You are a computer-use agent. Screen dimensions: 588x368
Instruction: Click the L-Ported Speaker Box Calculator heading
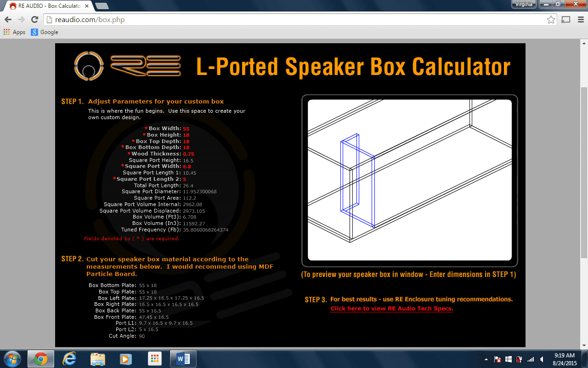[x=353, y=67]
